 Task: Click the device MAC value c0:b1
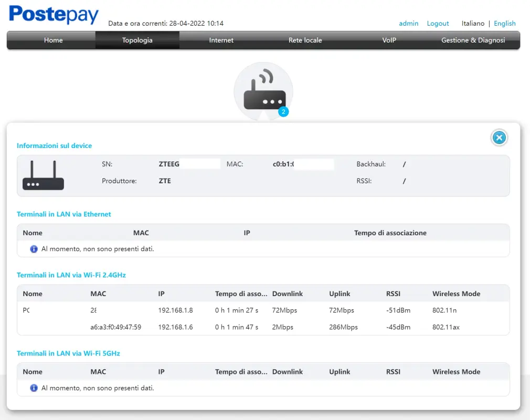(x=283, y=164)
